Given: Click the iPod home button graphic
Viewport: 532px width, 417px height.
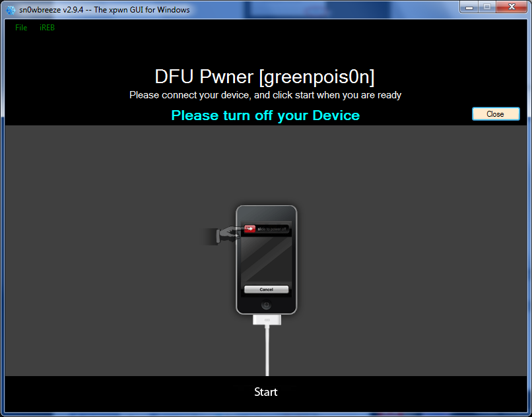Looking at the screenshot, I should click(x=267, y=305).
